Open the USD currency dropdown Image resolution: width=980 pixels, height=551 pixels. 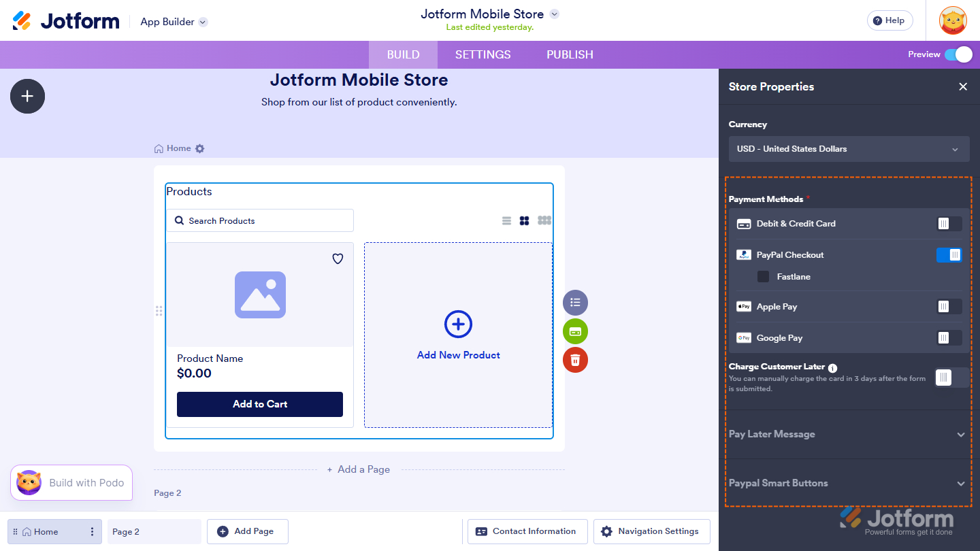click(849, 149)
